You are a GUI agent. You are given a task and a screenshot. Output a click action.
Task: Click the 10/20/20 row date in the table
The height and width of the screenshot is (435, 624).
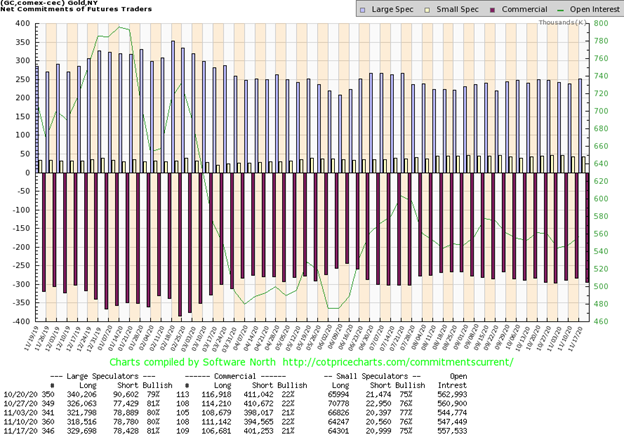click(x=20, y=394)
